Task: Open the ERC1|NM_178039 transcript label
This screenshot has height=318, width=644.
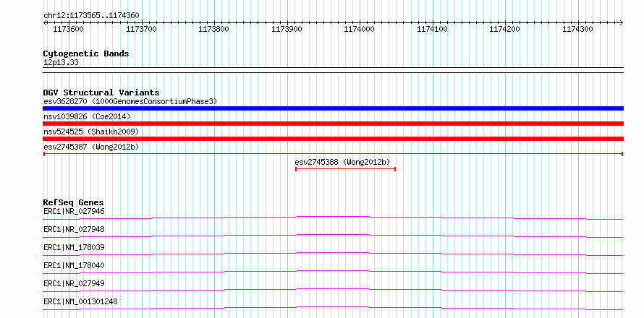Action: 74,247
